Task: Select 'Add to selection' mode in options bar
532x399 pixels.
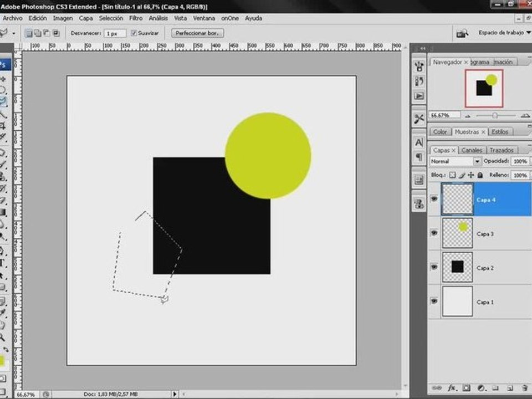Action: pos(38,33)
